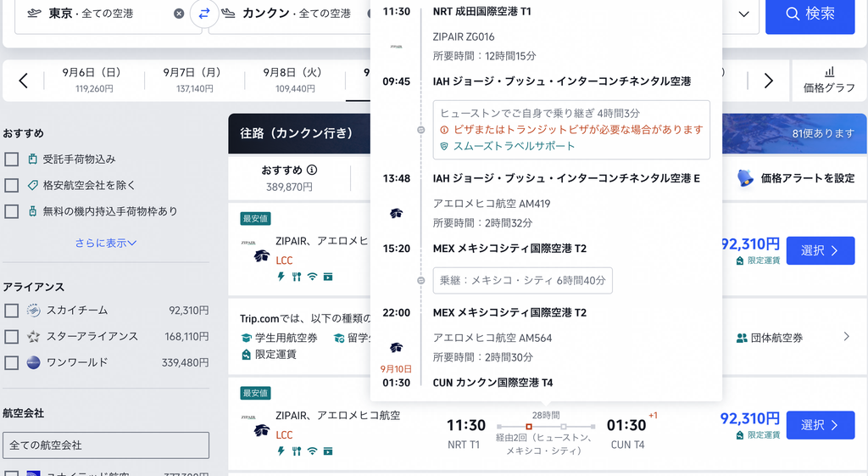Click the スカイチーム alliance logo icon
Image resolution: width=868 pixels, height=476 pixels.
(x=34, y=311)
